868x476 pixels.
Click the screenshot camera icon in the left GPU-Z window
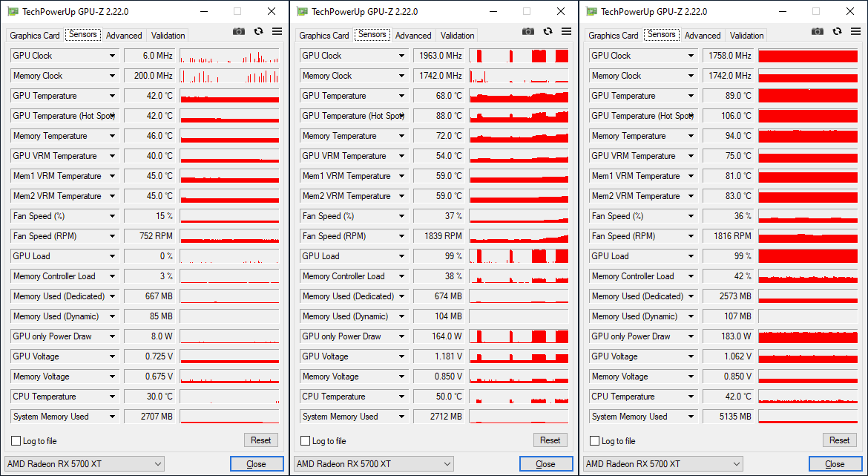[239, 32]
